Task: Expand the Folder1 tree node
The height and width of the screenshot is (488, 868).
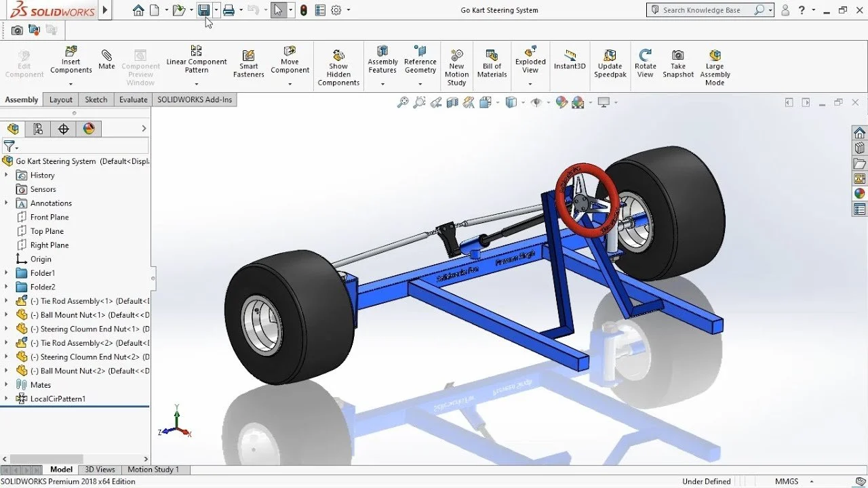Action: click(7, 273)
